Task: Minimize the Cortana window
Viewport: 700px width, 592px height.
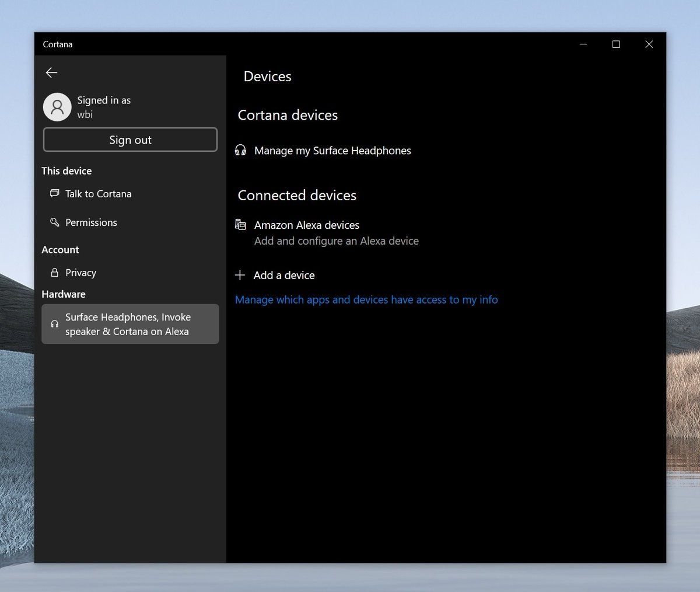Action: coord(583,44)
